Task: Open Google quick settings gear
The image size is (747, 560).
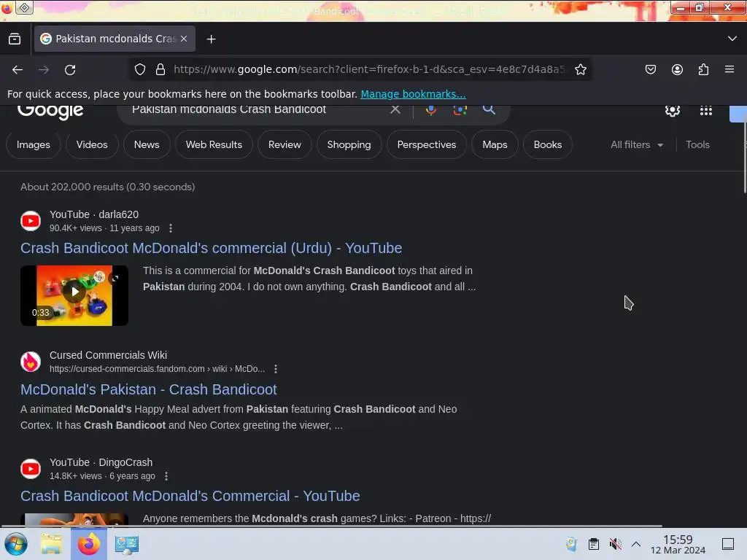Action: (672, 111)
